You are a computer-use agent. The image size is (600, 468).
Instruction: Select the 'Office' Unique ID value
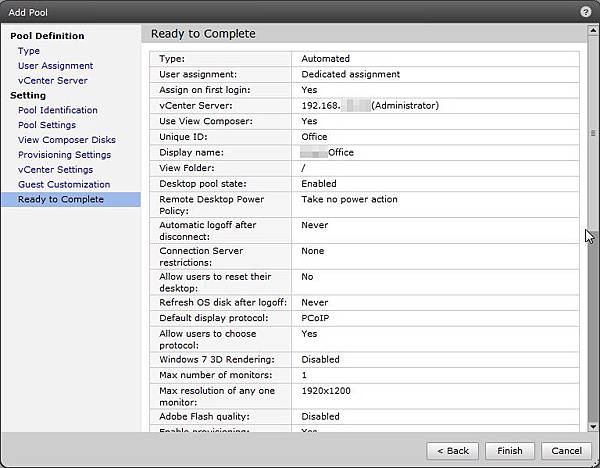pyautogui.click(x=314, y=137)
